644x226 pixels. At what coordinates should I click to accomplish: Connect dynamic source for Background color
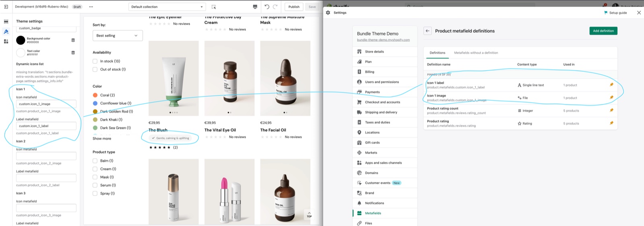pos(73,40)
